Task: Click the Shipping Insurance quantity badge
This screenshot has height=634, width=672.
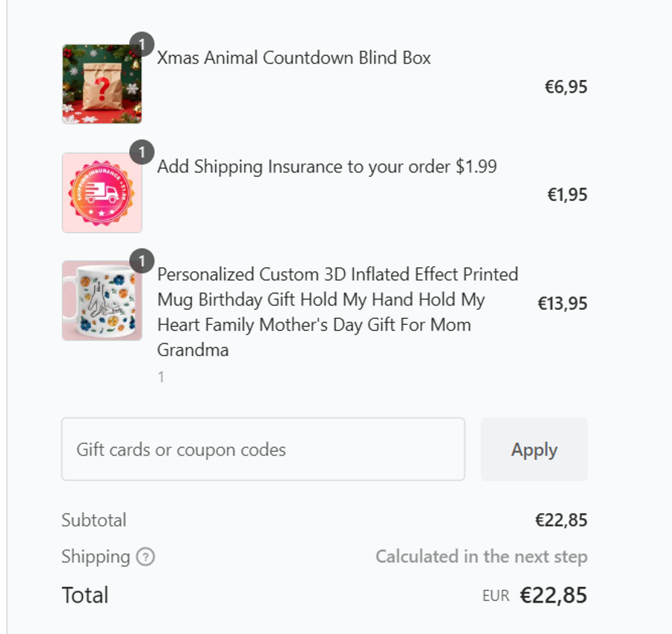Action: pyautogui.click(x=141, y=152)
